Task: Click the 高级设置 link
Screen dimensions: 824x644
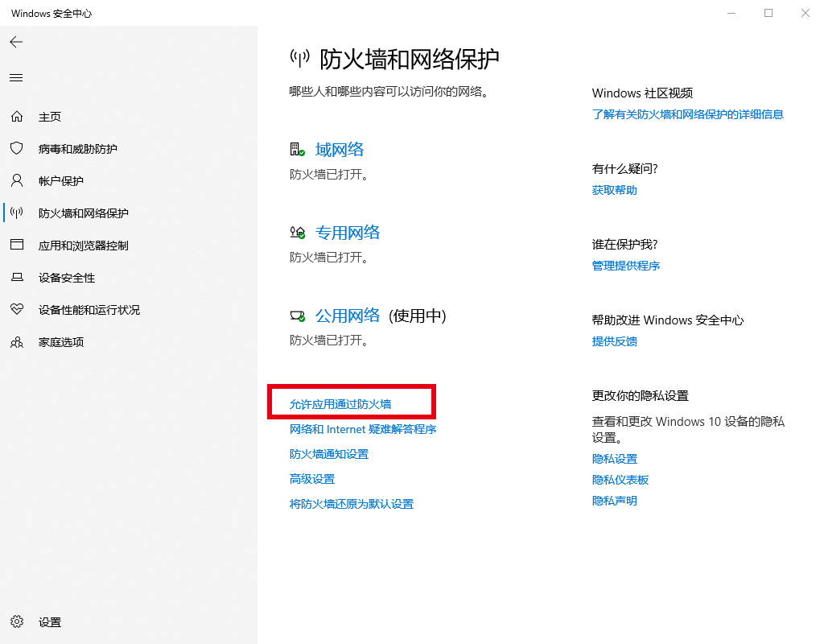Action: click(312, 479)
